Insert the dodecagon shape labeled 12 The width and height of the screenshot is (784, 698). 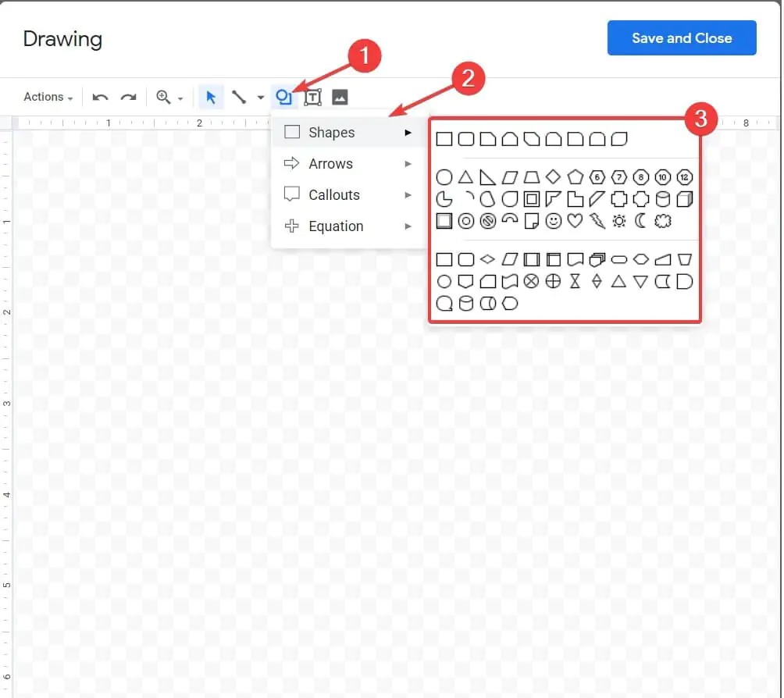685,177
